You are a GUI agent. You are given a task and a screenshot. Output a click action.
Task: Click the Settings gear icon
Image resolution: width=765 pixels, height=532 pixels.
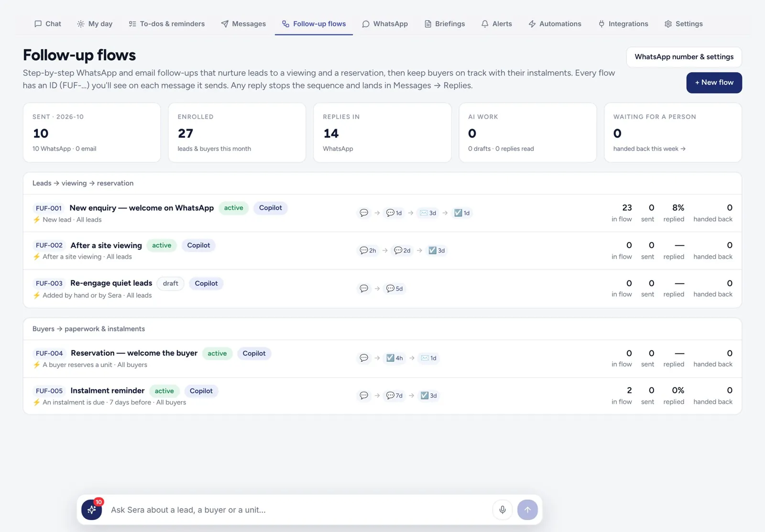click(x=668, y=24)
